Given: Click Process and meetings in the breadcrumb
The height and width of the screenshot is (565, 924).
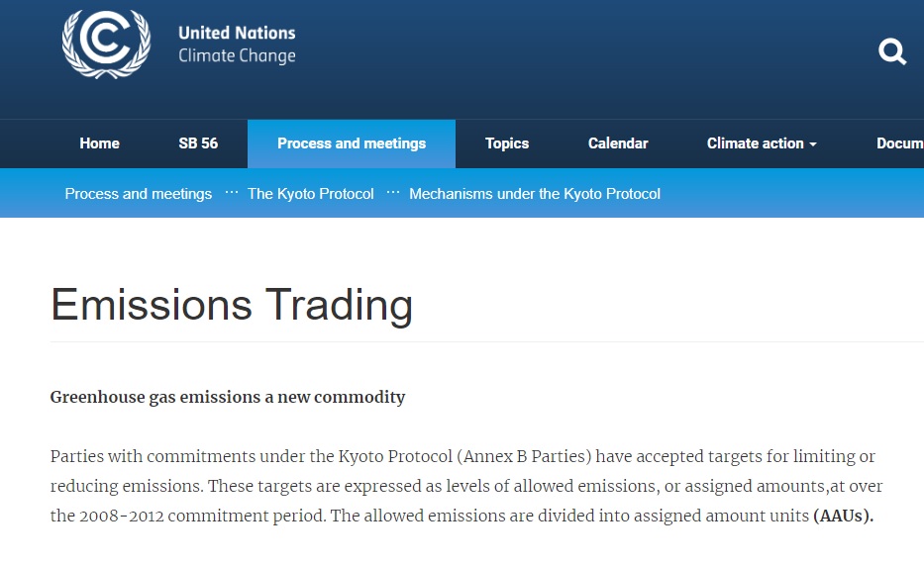Looking at the screenshot, I should pos(139,194).
